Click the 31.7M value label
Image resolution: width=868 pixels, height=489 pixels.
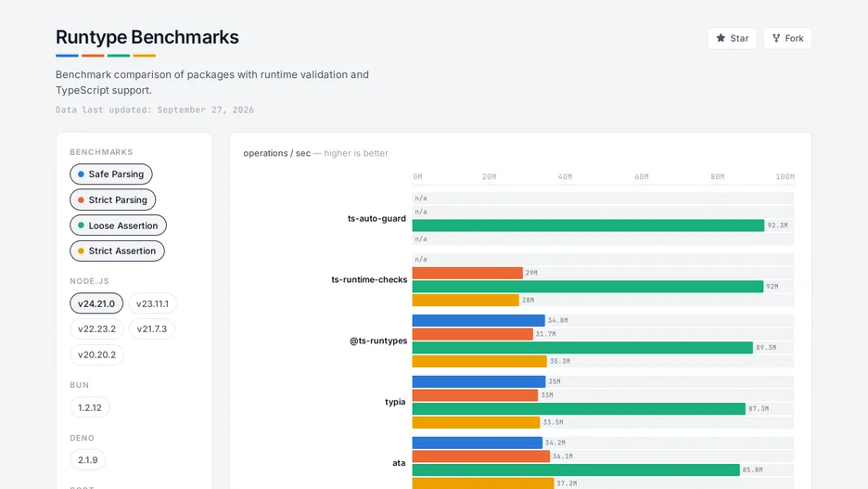tap(545, 334)
